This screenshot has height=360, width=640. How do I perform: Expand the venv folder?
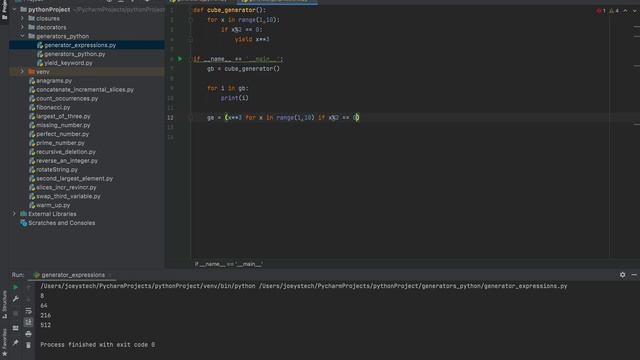(x=22, y=72)
